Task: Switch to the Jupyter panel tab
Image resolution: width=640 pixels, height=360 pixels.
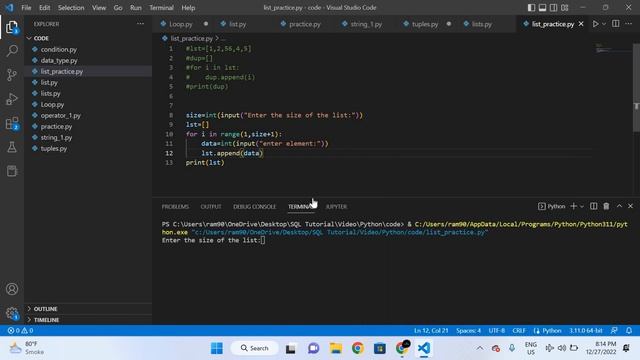Action: click(x=336, y=207)
